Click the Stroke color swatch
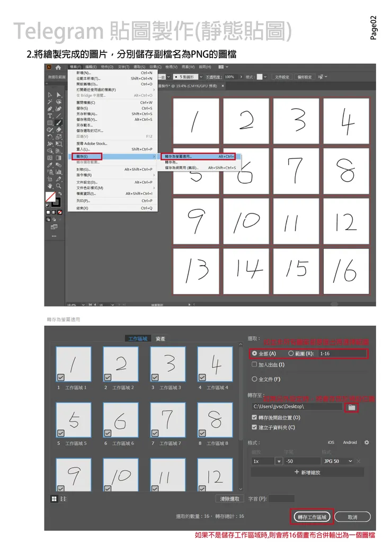This screenshot has width=392, height=554. pyautogui.click(x=56, y=202)
